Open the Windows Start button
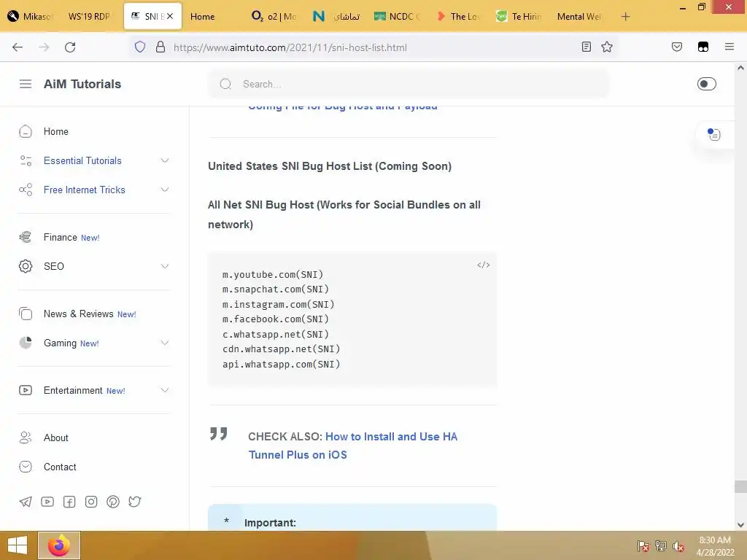Screen dimensions: 747x560 tap(18, 545)
